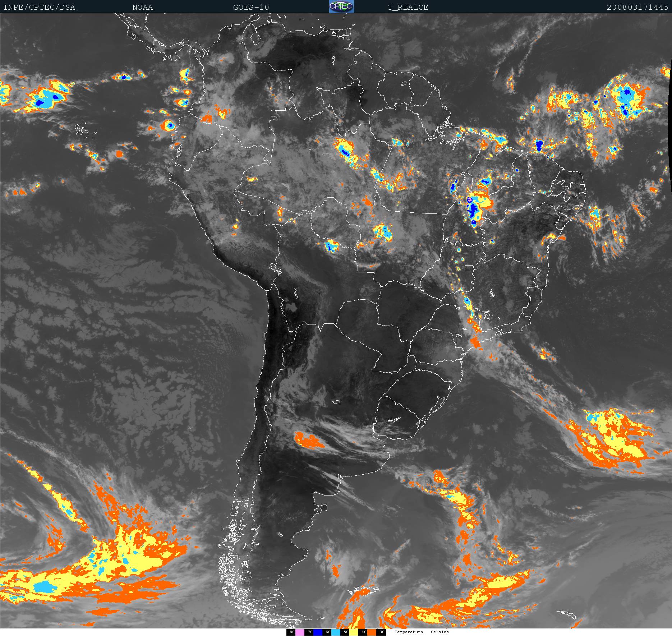Click the T_REALCE product label
Image resolution: width=672 pixels, height=636 pixels.
coord(408,7)
